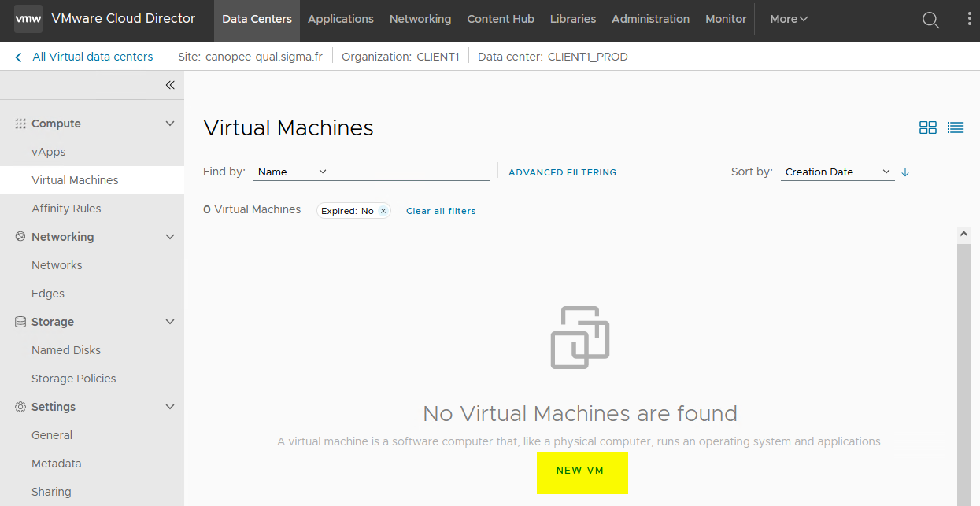Collapse the Settings section chevron
980x506 pixels.
[x=170, y=407]
